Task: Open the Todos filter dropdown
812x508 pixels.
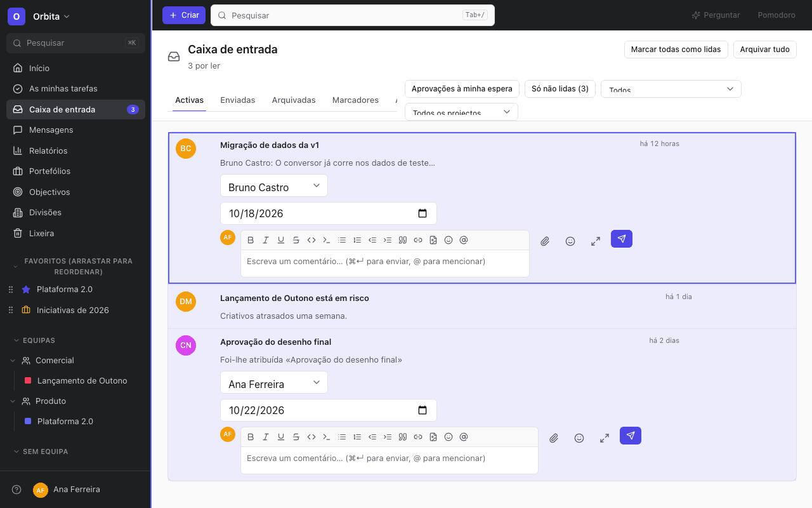Action: tap(671, 89)
